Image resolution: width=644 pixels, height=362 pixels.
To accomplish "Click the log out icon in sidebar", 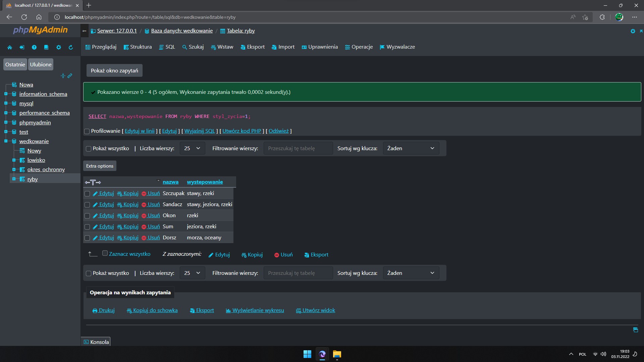I will tap(22, 47).
